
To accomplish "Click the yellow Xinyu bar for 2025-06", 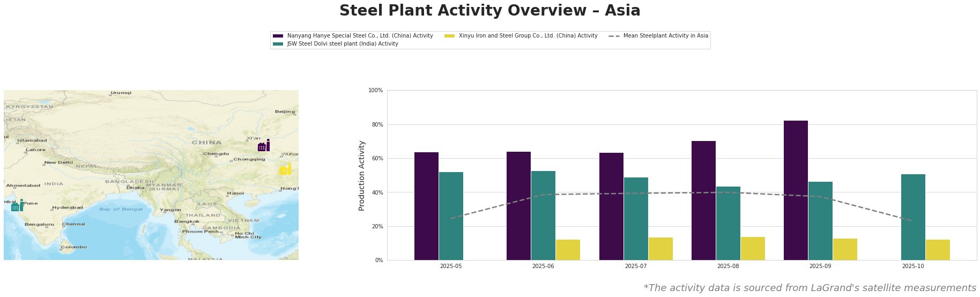I will [x=568, y=250].
